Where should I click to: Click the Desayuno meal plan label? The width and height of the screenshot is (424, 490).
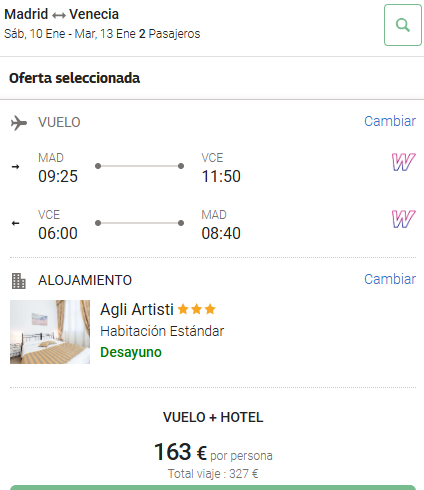(131, 352)
